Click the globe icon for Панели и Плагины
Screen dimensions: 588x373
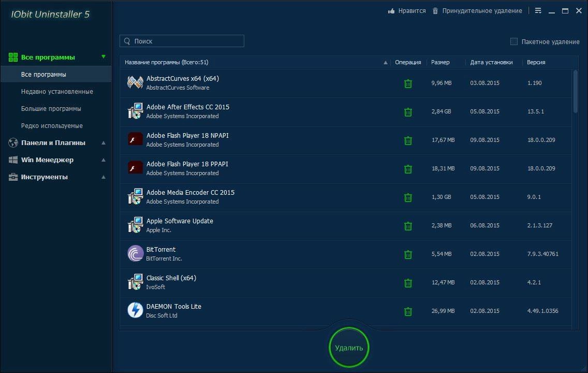(x=13, y=142)
